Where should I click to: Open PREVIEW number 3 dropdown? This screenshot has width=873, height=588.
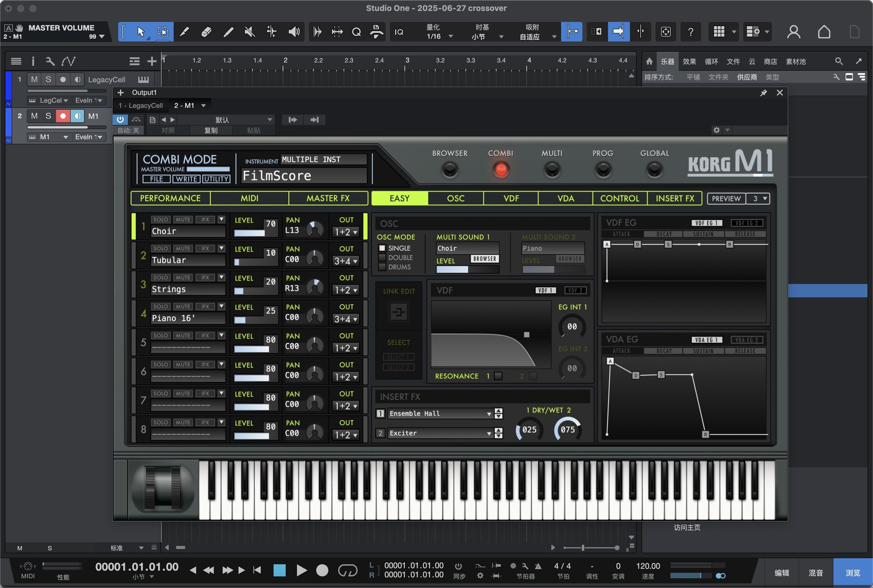click(x=758, y=199)
